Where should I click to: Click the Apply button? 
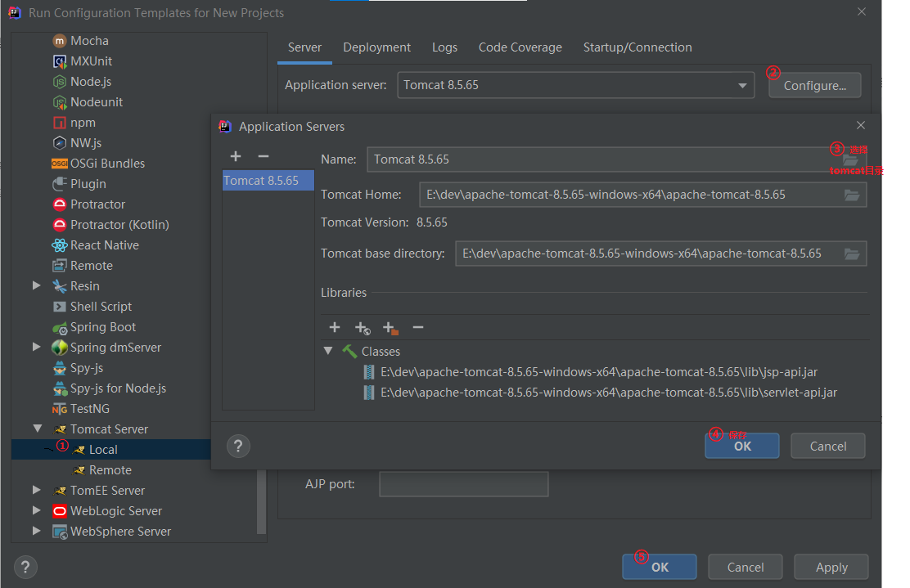831,567
